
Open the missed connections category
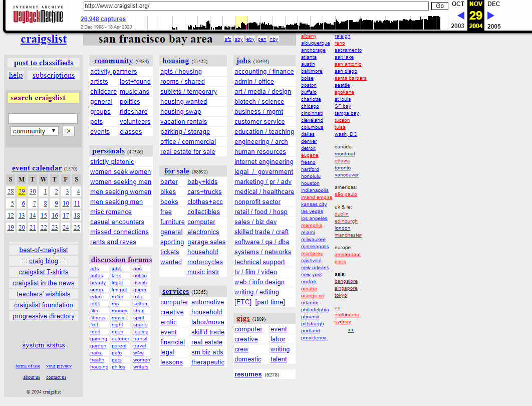[x=119, y=232]
